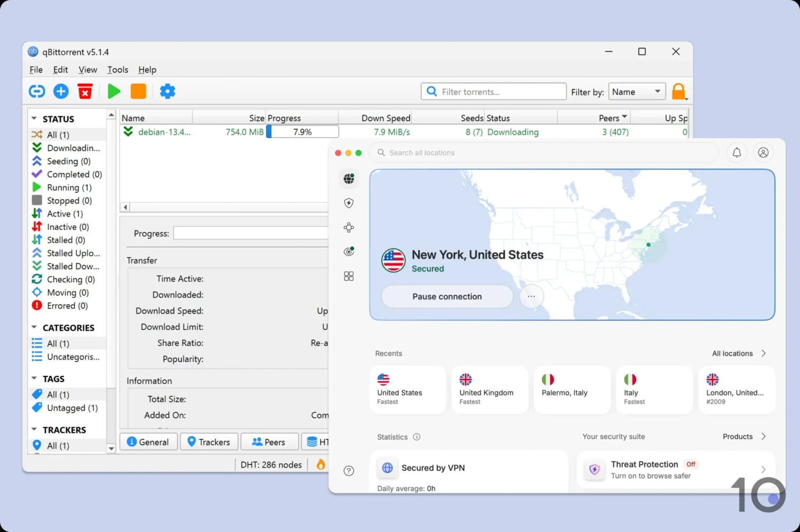Screen dimensions: 800x532
Task: Click the debian torrent downloading status icon
Action: pyautogui.click(x=128, y=131)
